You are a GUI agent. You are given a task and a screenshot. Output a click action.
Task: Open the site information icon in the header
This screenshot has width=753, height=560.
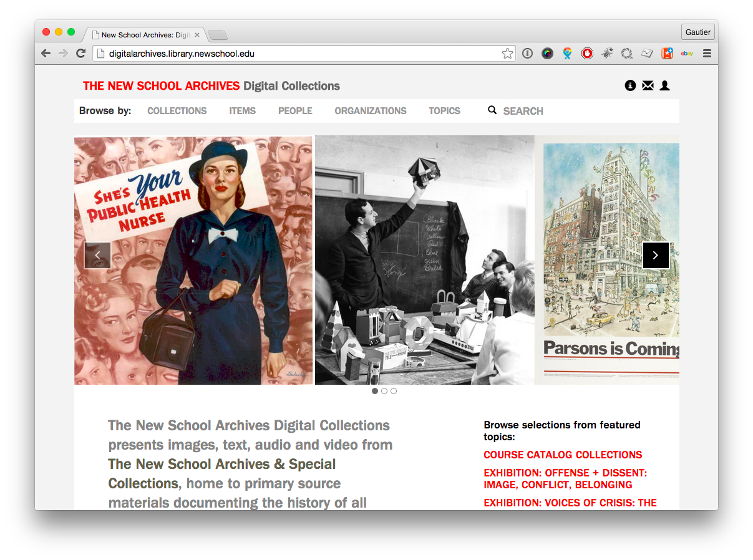pyautogui.click(x=630, y=85)
